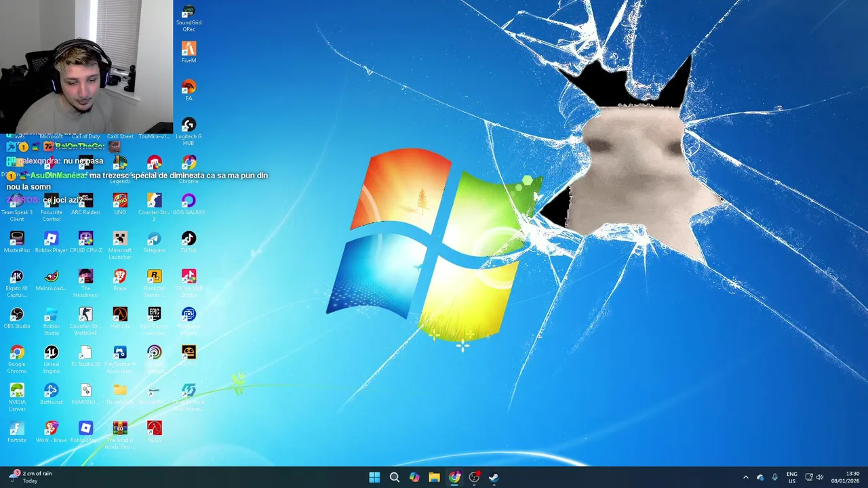Select the TikTok desktop icon
The width and height of the screenshot is (868, 488).
(x=189, y=242)
